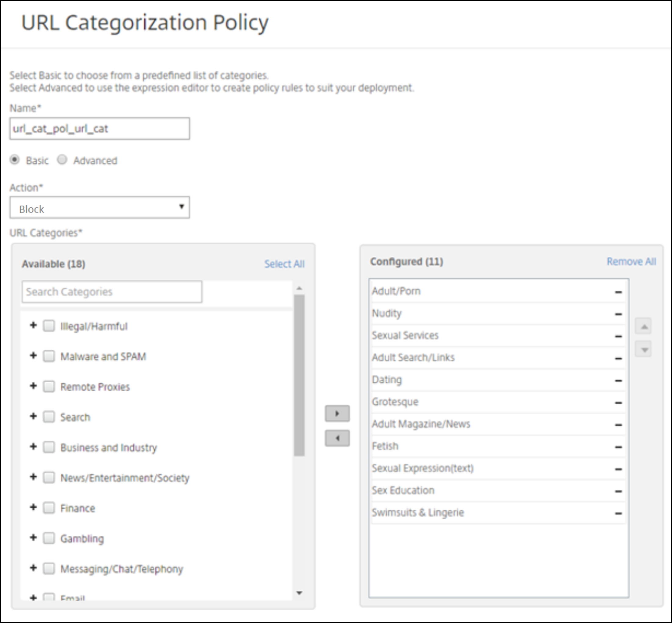The image size is (672, 623).
Task: Check the Malware and SPAM checkbox
Action: tap(49, 356)
